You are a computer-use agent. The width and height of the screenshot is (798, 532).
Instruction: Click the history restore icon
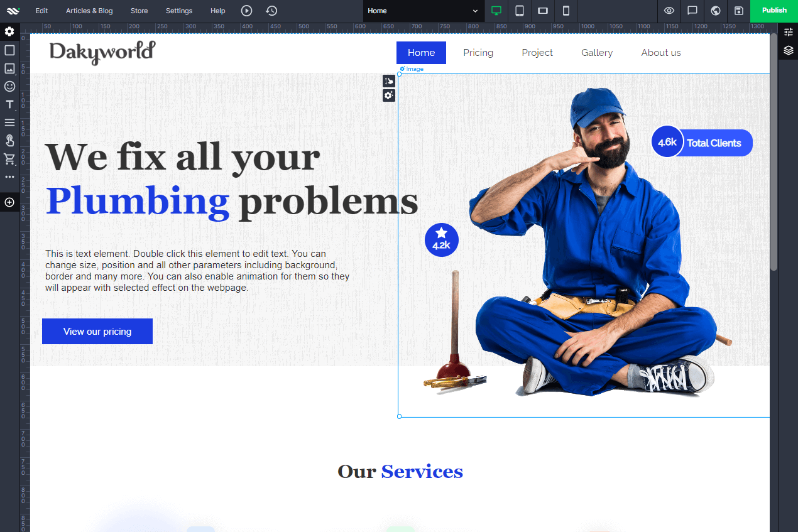(271, 11)
